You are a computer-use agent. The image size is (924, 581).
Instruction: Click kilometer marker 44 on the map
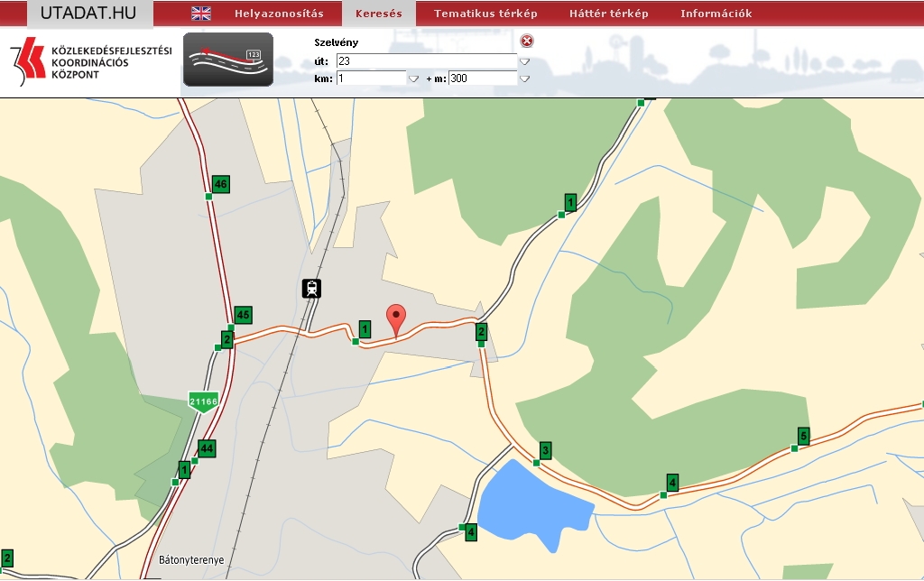[x=207, y=448]
